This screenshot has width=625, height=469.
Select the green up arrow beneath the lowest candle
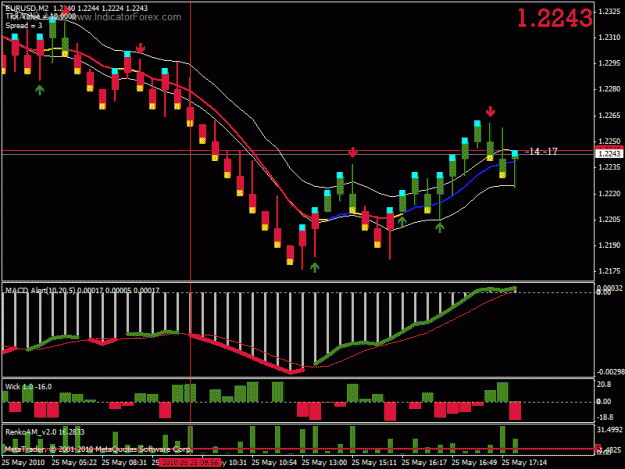(314, 267)
